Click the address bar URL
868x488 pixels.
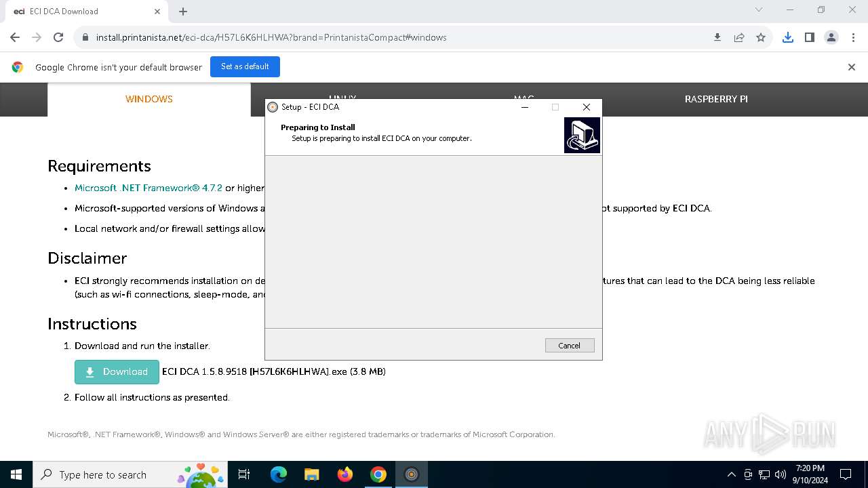click(271, 37)
